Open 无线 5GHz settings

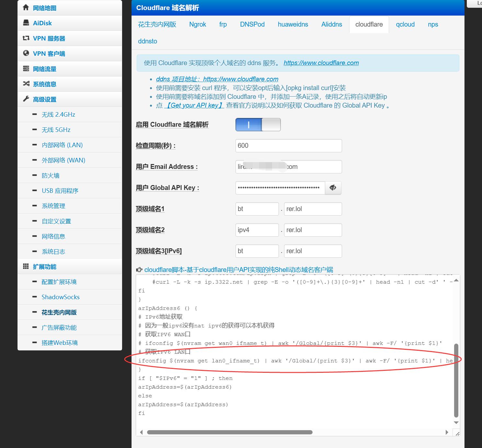pyautogui.click(x=70, y=130)
